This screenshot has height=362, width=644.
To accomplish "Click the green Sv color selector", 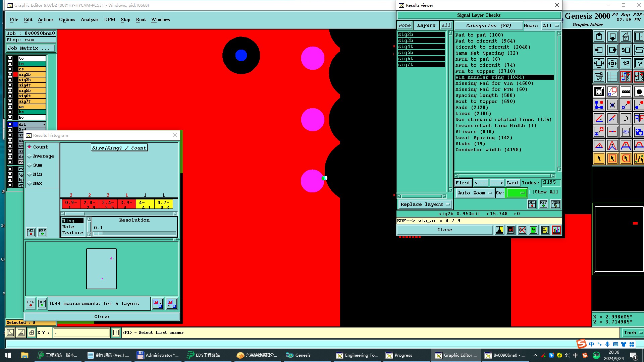I will [516, 193].
